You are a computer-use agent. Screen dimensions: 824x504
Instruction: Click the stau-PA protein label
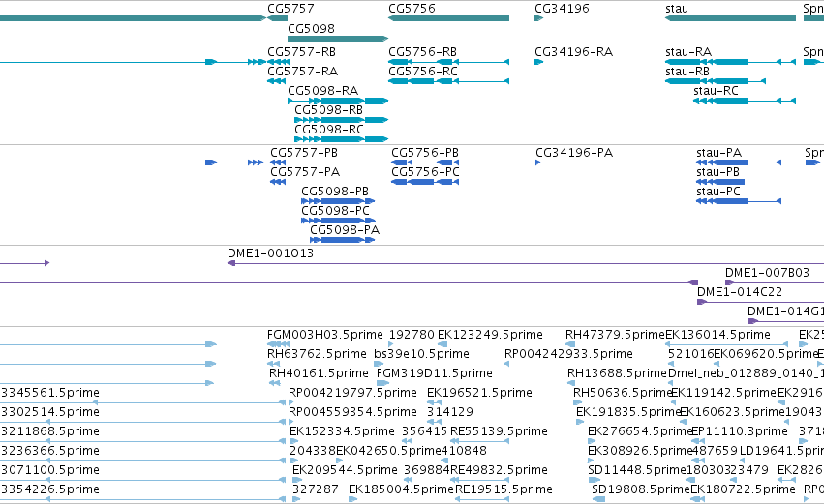click(x=718, y=153)
